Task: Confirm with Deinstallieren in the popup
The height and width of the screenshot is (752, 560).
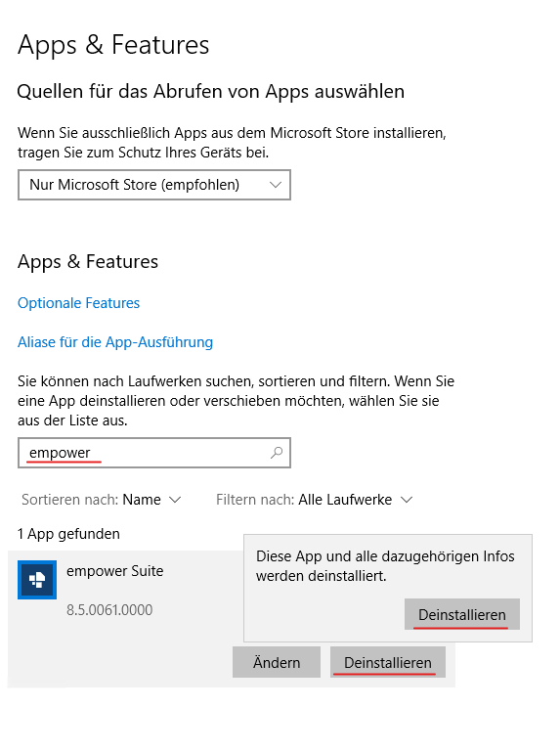Action: click(x=462, y=614)
